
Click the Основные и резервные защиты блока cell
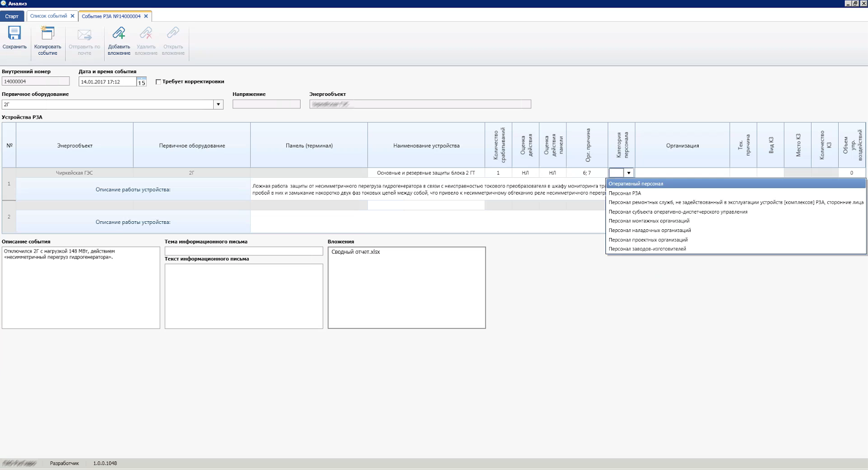[x=426, y=173]
